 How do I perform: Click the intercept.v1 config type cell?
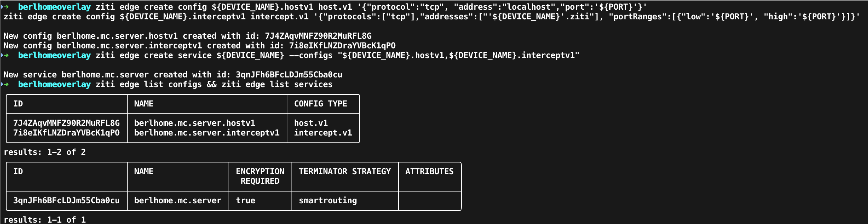(x=323, y=133)
